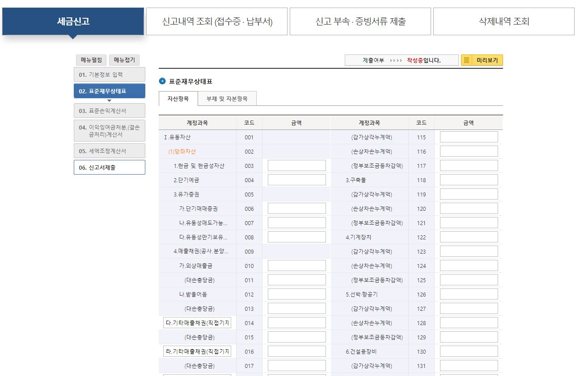The width and height of the screenshot is (588, 376).
Task: Click amount field for code 003 현금 및 현금성자산
Action: (x=297, y=166)
